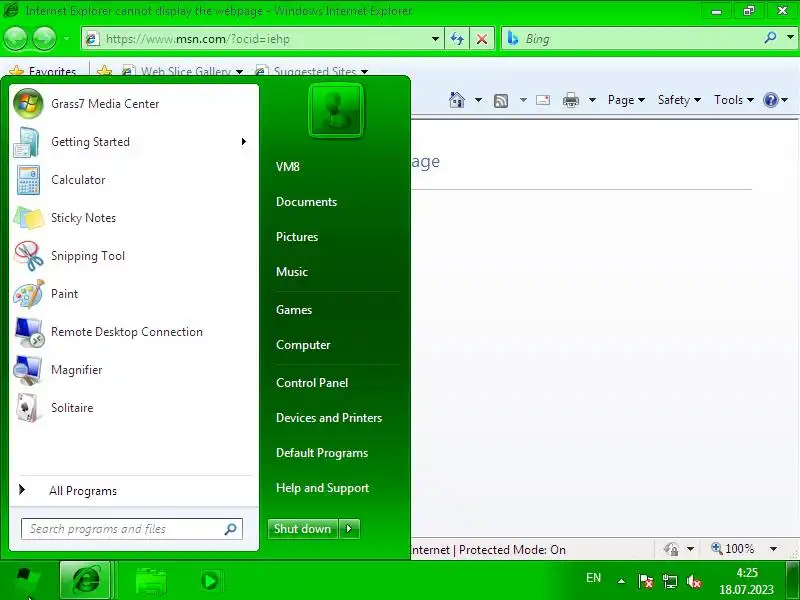Open Web Slice Gallery link
Screen dimensions: 800x600
pos(182,70)
